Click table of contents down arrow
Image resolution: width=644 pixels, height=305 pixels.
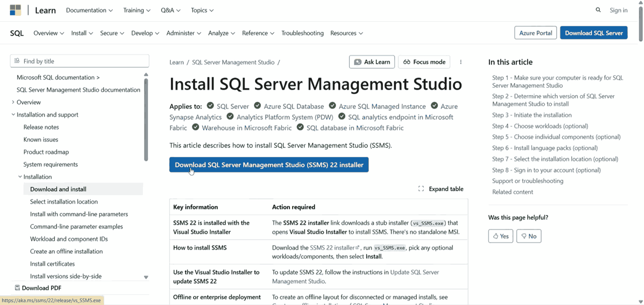coord(146,277)
